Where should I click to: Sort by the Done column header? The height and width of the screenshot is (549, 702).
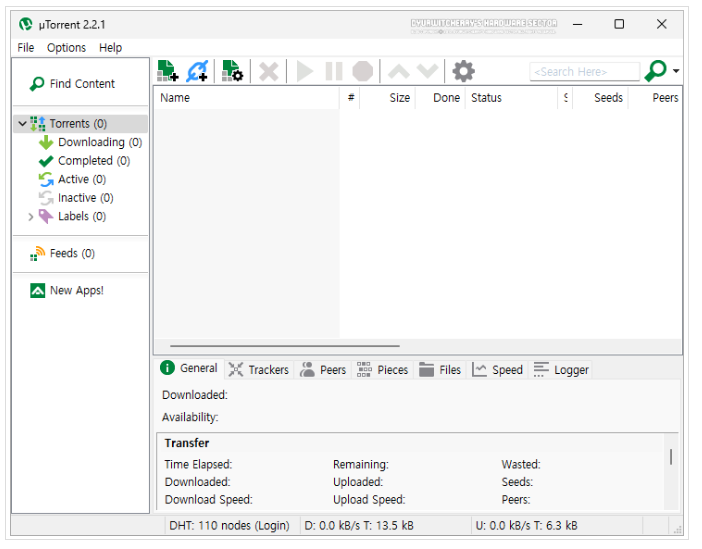pyautogui.click(x=441, y=98)
